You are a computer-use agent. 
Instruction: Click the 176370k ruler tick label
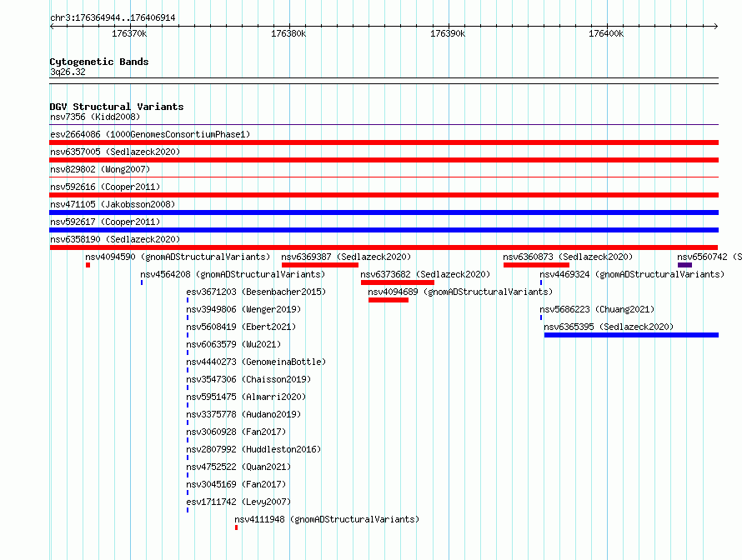click(129, 33)
